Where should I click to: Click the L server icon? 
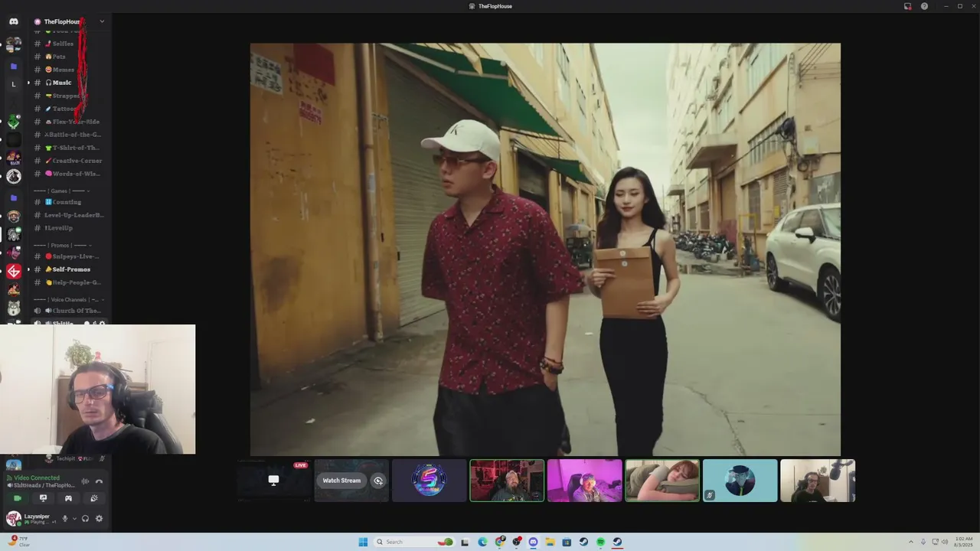[x=13, y=84]
